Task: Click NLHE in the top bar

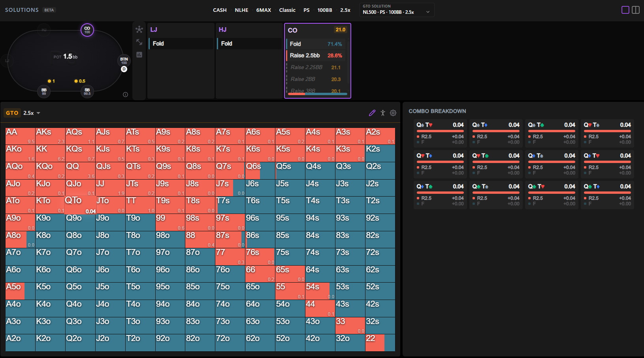Action: (241, 10)
